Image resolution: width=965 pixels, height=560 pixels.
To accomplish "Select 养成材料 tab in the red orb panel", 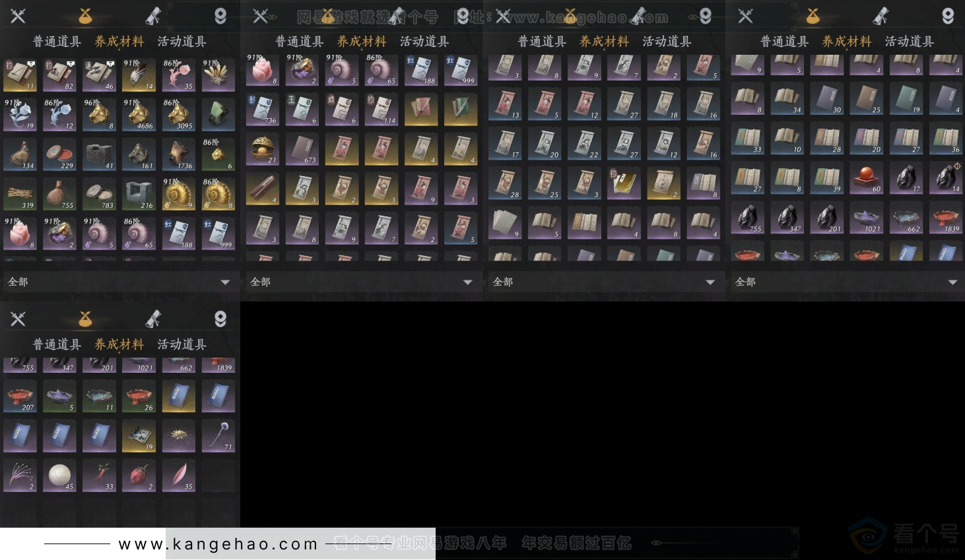I will click(847, 42).
